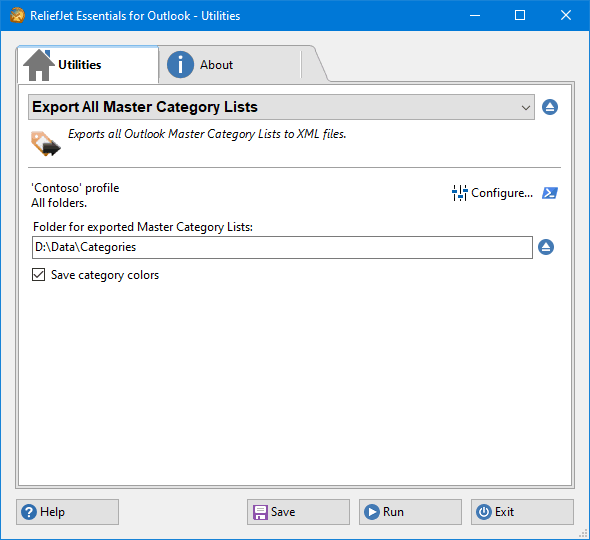The height and width of the screenshot is (540, 590).
Task: Click the Run button
Action: [x=410, y=512]
